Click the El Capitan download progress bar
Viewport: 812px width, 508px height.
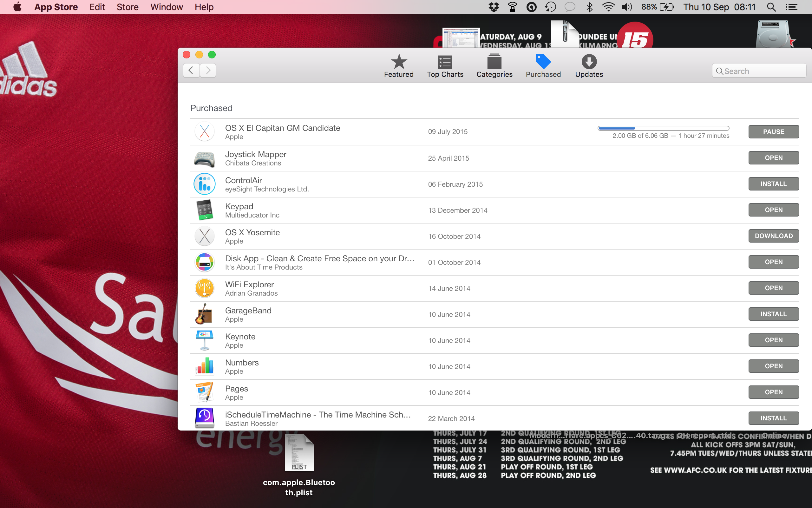point(663,128)
